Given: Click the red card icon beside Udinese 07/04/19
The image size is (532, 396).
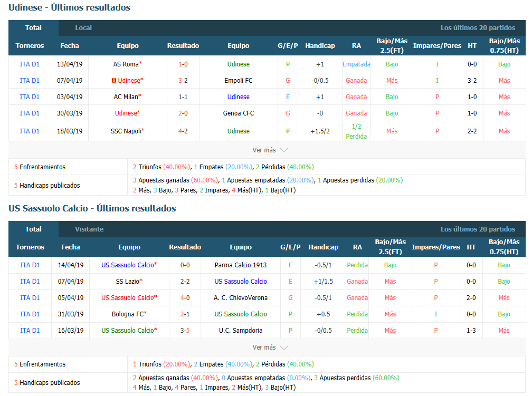Looking at the screenshot, I should click(114, 81).
